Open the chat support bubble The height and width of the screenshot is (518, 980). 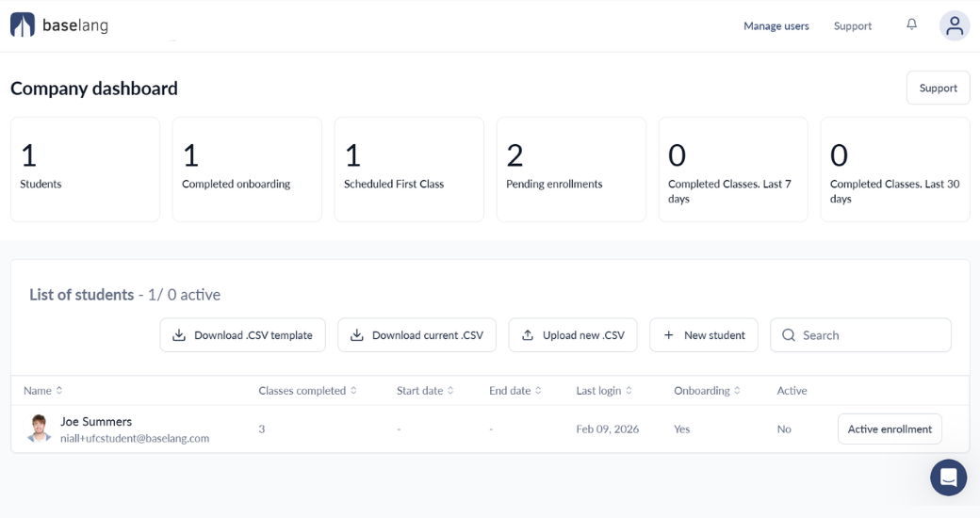point(948,478)
